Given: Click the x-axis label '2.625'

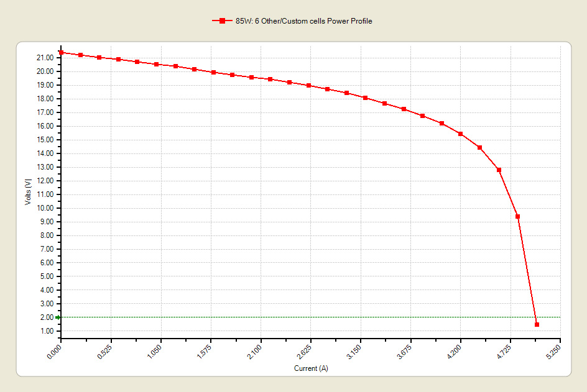Looking at the screenshot, I should coord(304,352).
